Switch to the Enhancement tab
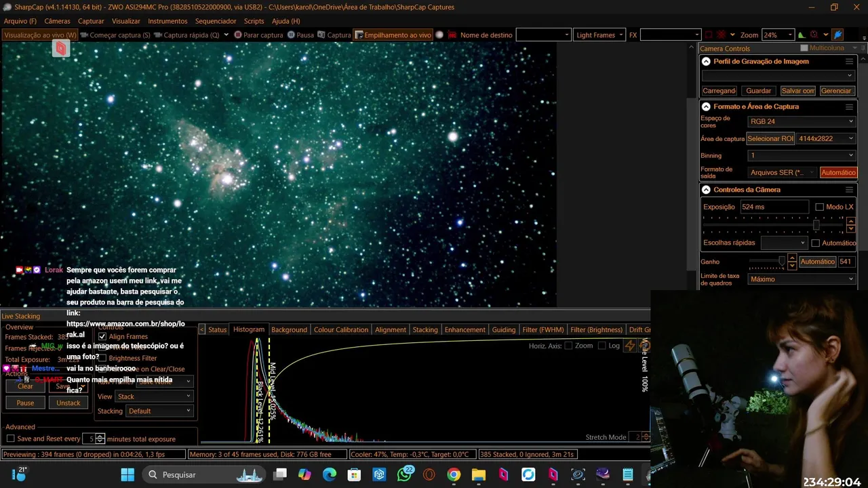This screenshot has height=488, width=868. tap(465, 329)
